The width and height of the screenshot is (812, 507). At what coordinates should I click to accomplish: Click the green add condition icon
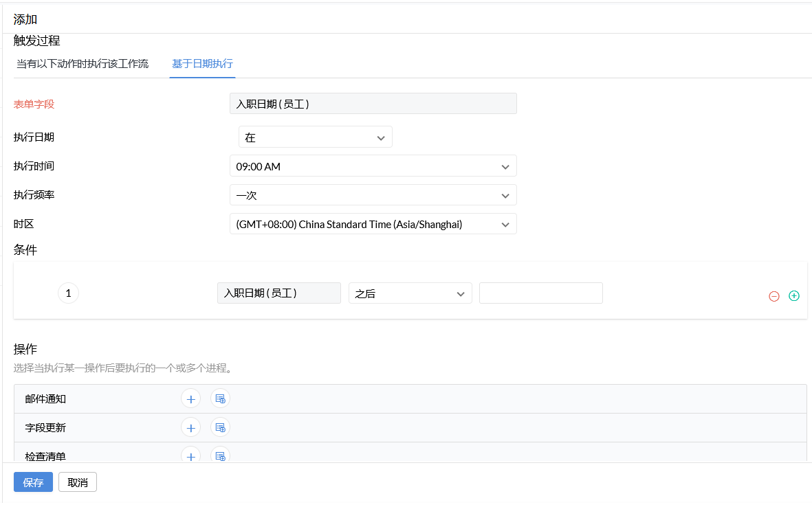(x=794, y=295)
